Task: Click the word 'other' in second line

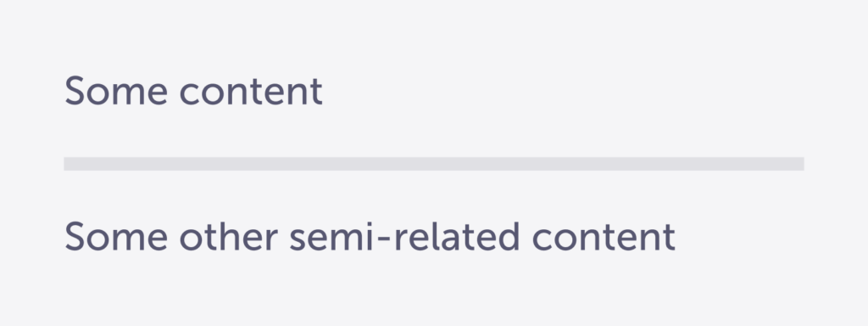Action: (x=228, y=236)
